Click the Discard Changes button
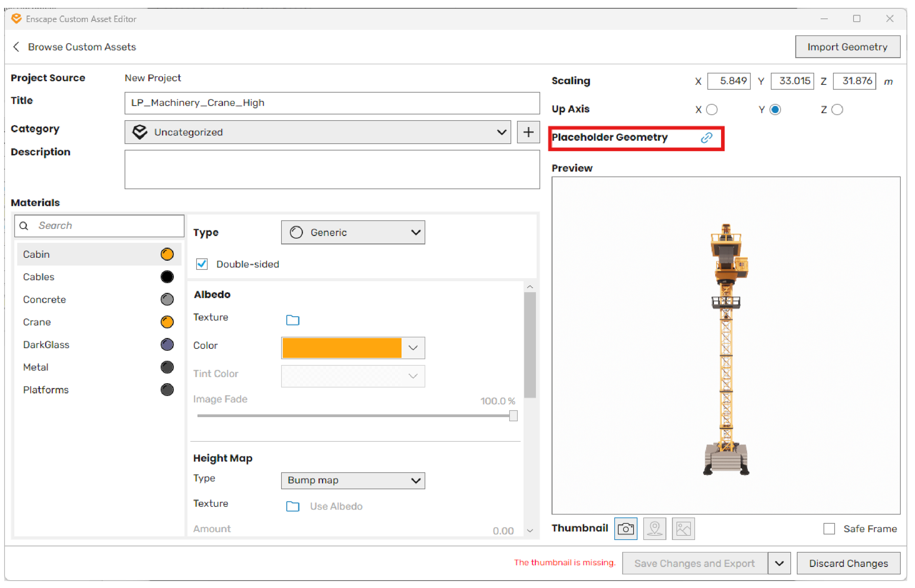915x588 pixels. [848, 563]
